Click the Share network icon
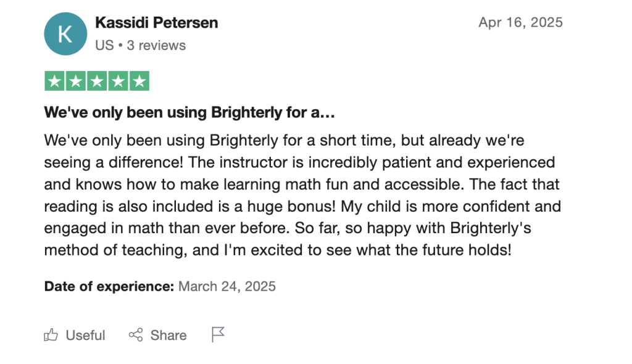This screenshot has height=364, width=632. tap(136, 335)
